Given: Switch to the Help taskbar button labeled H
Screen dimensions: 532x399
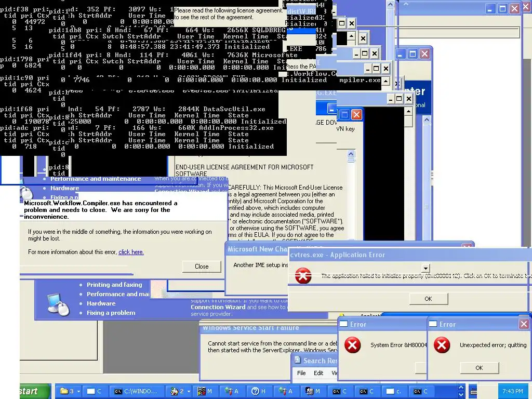Looking at the screenshot, I should coord(259,391).
